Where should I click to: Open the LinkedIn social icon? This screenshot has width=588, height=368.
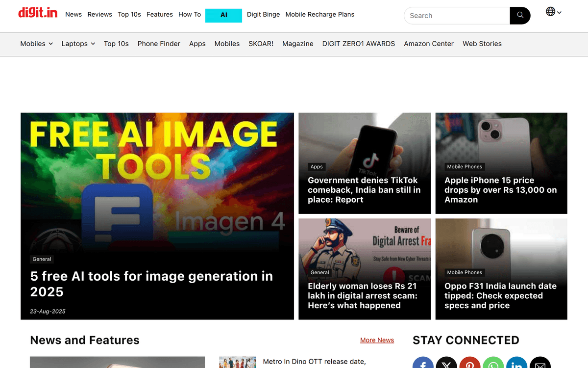click(x=516, y=363)
